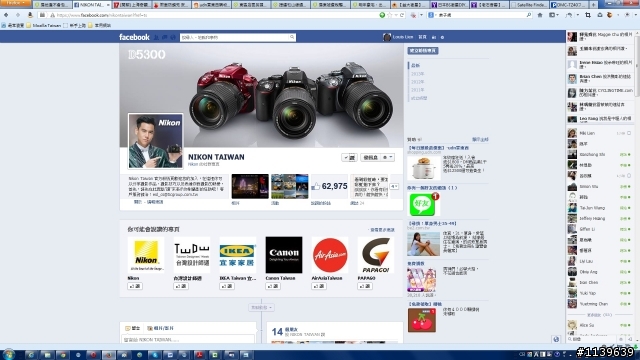The image size is (640, 360).
Task: Like the Nikon suggested page
Action: tap(135, 287)
